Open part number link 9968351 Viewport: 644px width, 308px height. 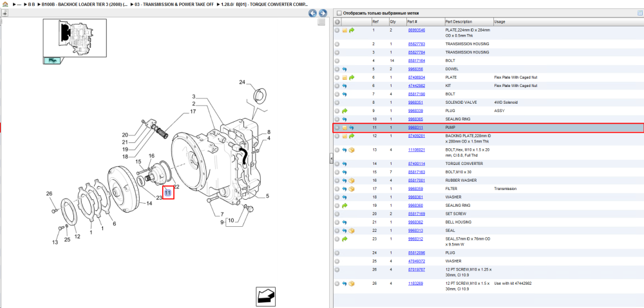415,102
